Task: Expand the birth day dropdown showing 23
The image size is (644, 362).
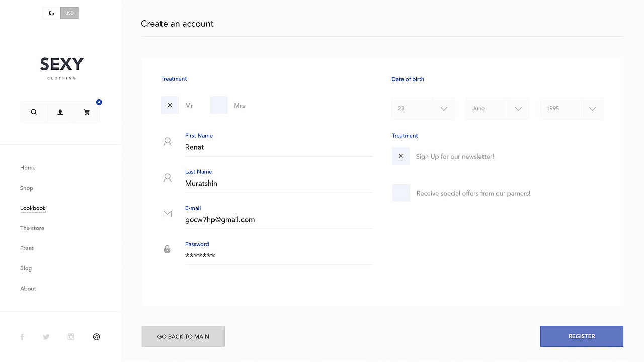Action: pyautogui.click(x=423, y=109)
